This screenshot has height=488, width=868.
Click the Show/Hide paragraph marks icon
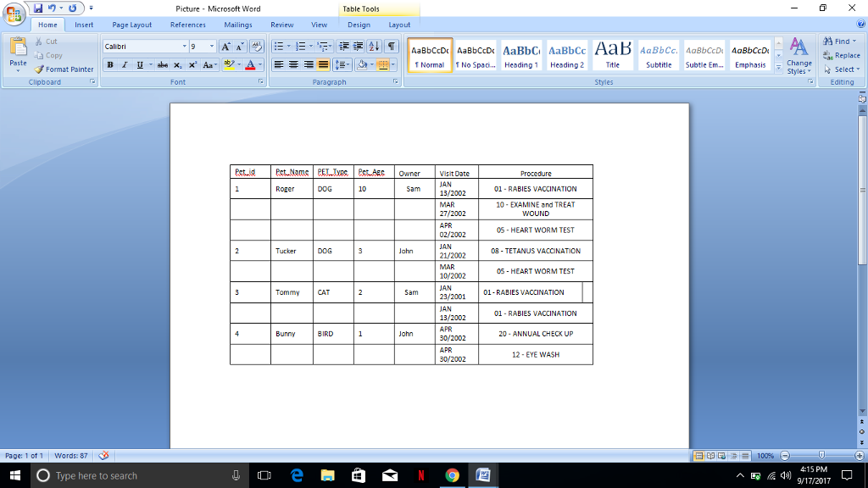[392, 47]
